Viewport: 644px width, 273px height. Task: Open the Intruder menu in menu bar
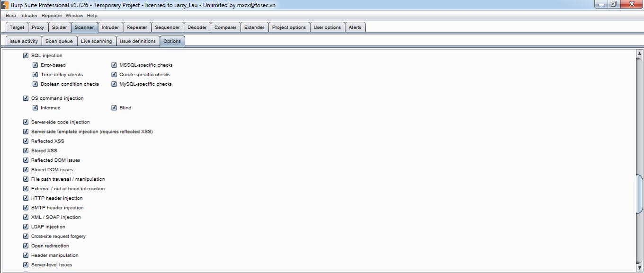click(x=29, y=16)
